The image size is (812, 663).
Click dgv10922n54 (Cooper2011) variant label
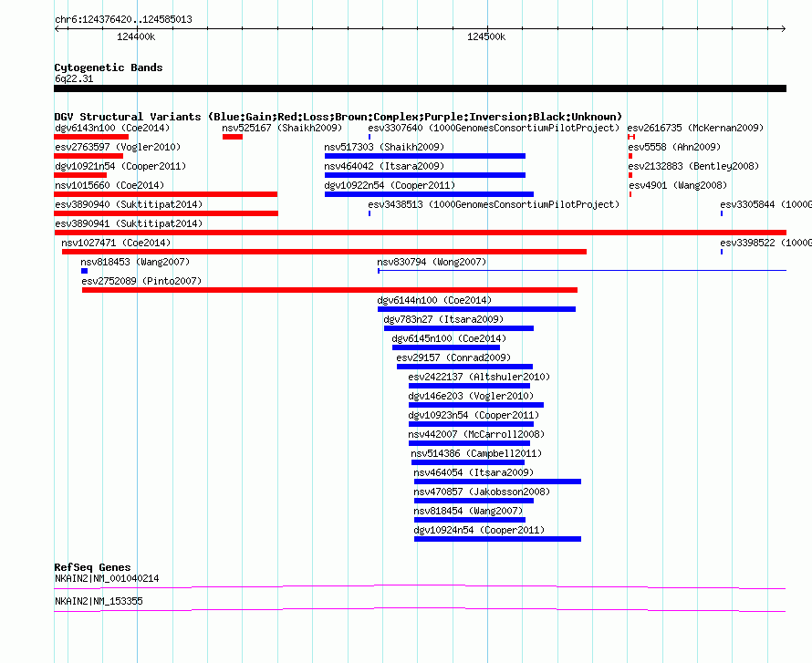click(x=390, y=185)
